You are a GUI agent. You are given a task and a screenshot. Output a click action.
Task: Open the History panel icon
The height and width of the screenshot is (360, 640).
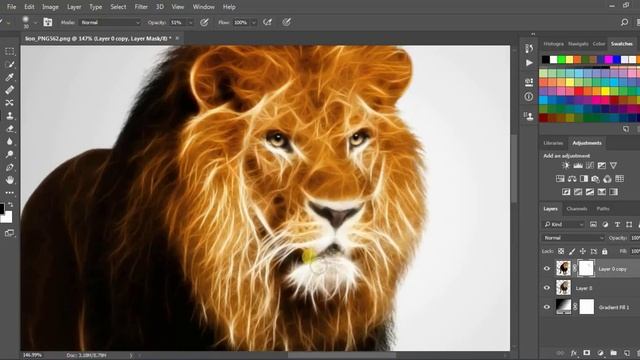[x=529, y=48]
